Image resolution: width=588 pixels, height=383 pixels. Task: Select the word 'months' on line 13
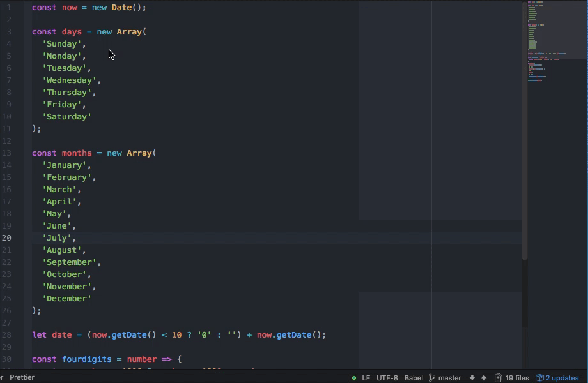pyautogui.click(x=77, y=153)
